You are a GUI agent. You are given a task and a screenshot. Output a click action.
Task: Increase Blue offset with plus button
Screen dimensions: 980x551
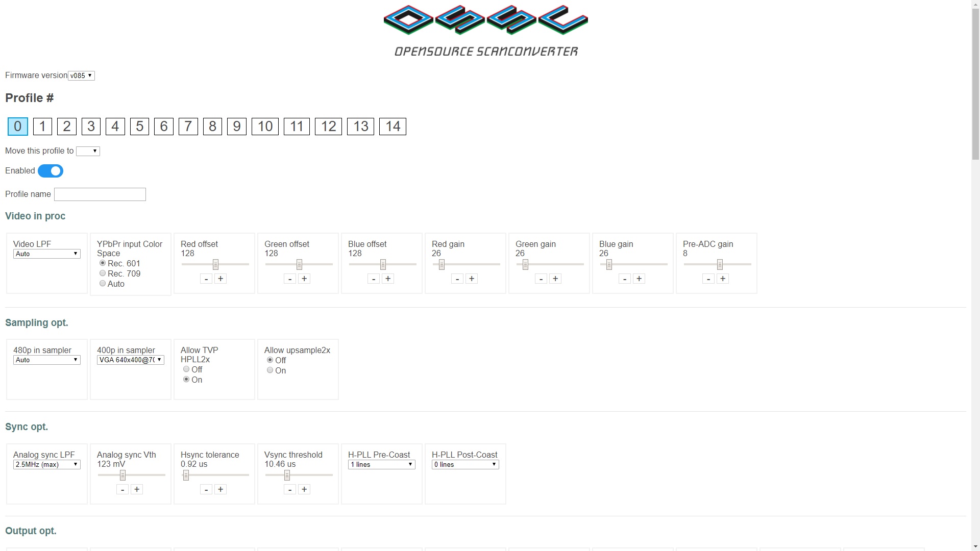pos(388,279)
